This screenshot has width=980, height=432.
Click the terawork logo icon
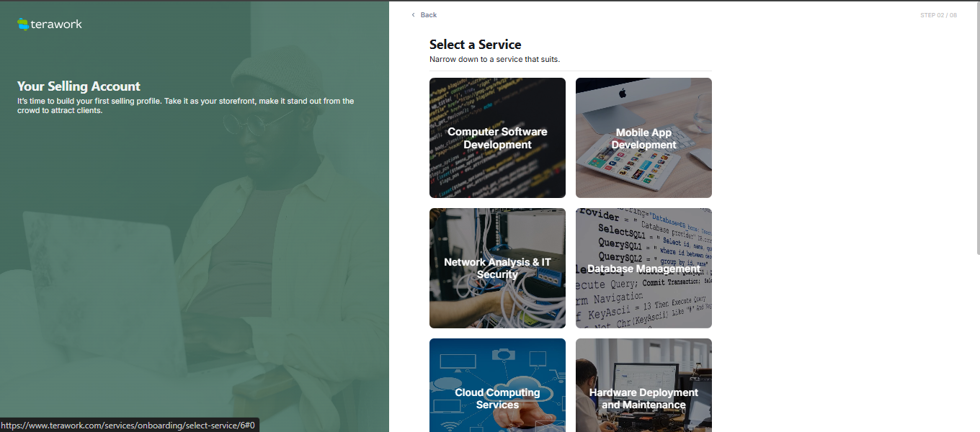(23, 24)
